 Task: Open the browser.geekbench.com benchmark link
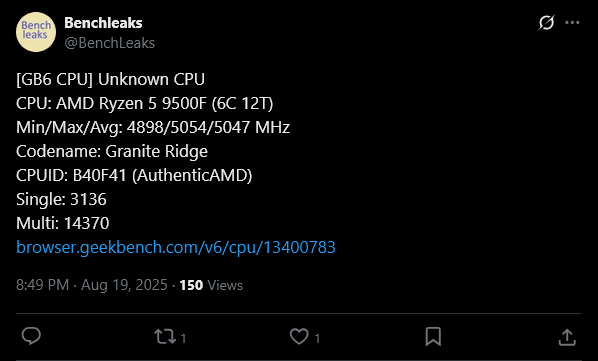coord(176,247)
